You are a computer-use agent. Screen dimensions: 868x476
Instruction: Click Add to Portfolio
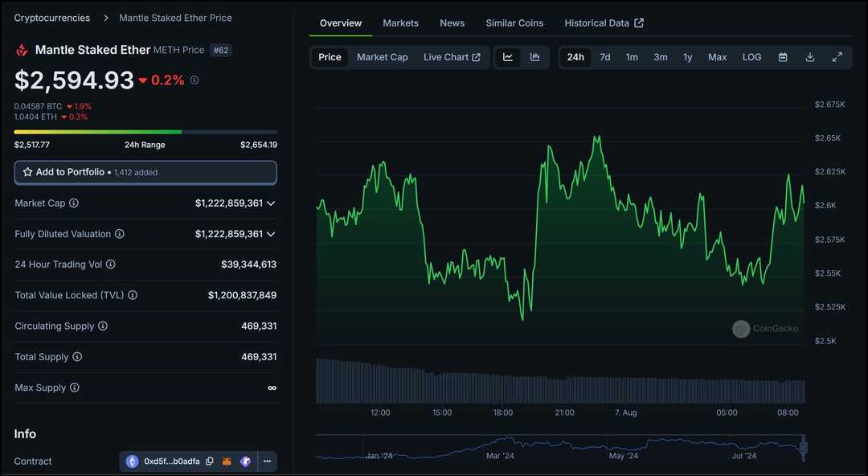pos(145,172)
